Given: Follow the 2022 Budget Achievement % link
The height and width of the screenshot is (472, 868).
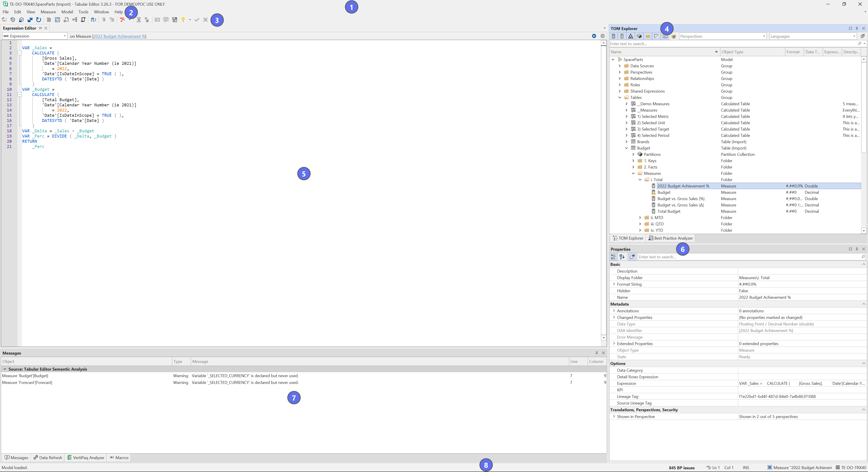Looking at the screenshot, I should pyautogui.click(x=119, y=36).
